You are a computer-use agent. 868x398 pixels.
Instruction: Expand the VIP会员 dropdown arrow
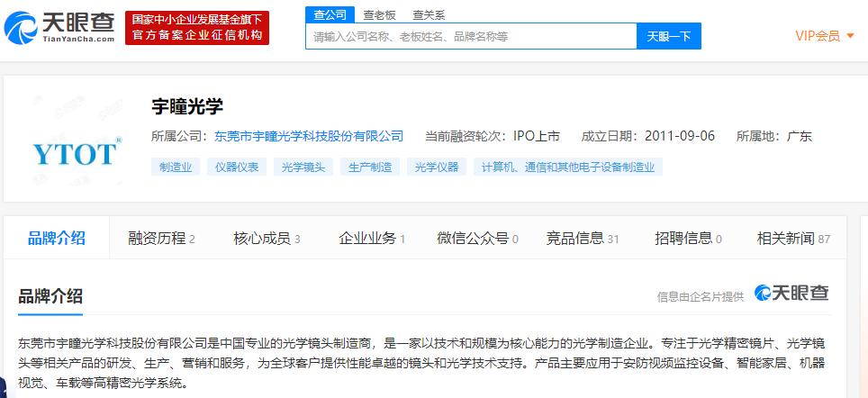point(851,37)
